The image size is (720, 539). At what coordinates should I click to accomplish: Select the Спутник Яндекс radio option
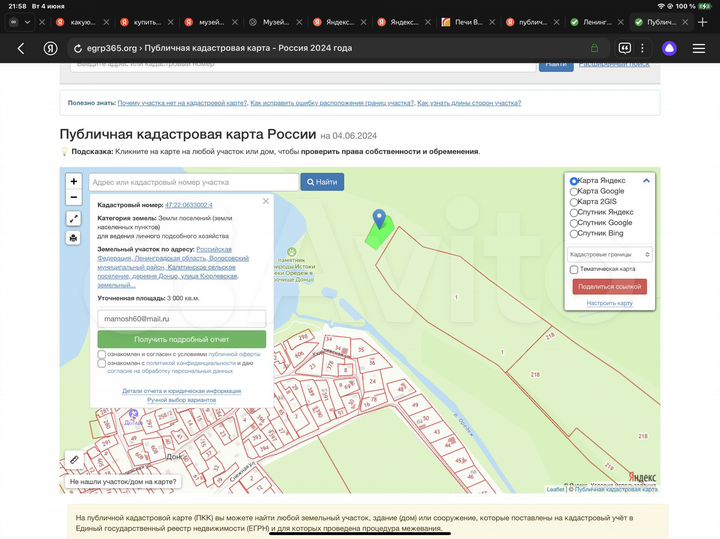(x=574, y=213)
